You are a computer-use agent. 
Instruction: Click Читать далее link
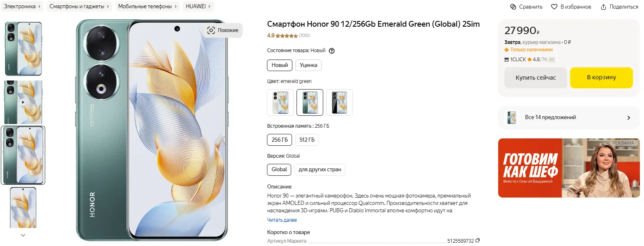(282, 220)
